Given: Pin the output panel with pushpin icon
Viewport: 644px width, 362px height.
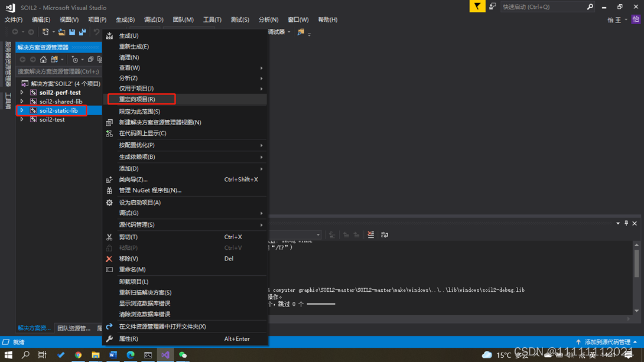Looking at the screenshot, I should coord(626,223).
